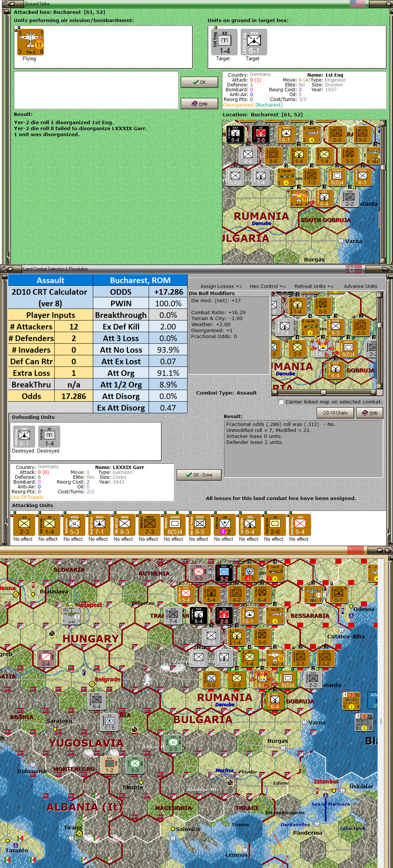Click the Land Combat map vertical scrollbar thumb
393x868 pixels.
tap(380, 325)
